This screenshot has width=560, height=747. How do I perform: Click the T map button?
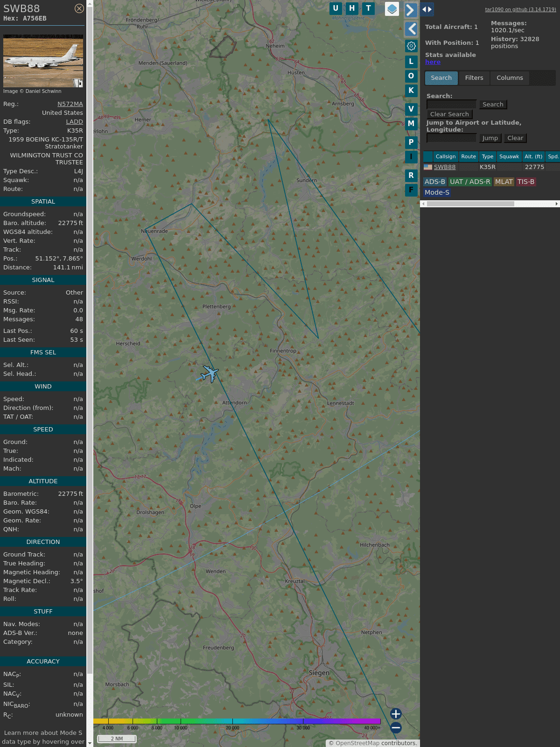point(369,8)
